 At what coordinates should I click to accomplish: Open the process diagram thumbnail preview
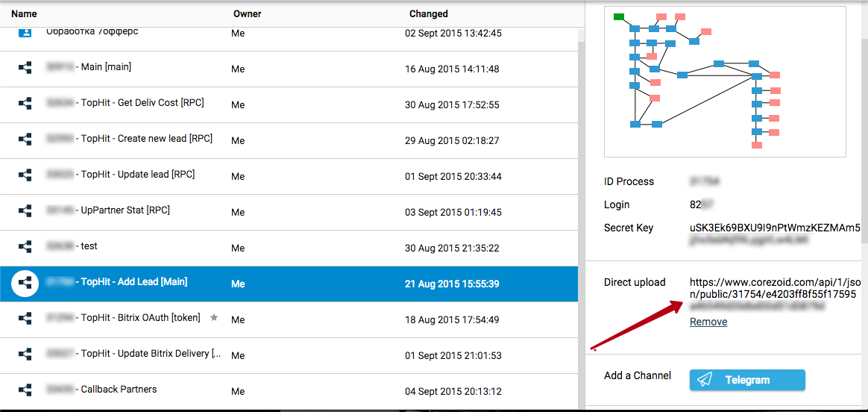pos(725,81)
